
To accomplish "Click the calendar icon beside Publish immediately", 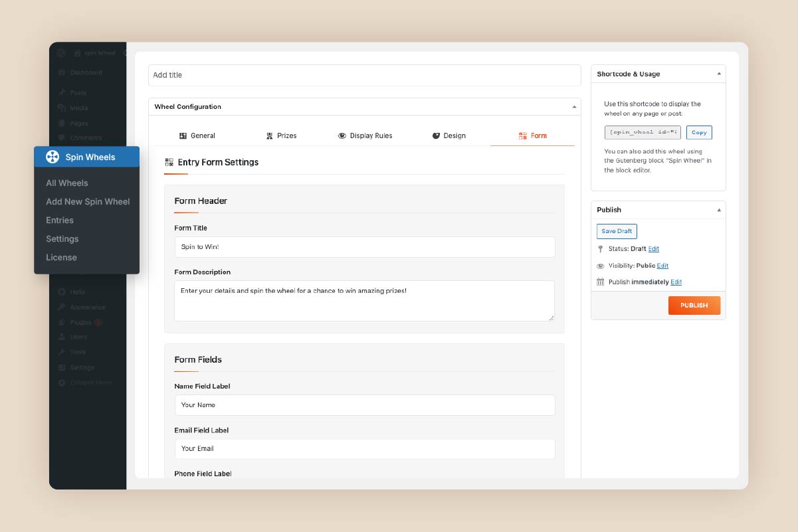I will (x=601, y=282).
